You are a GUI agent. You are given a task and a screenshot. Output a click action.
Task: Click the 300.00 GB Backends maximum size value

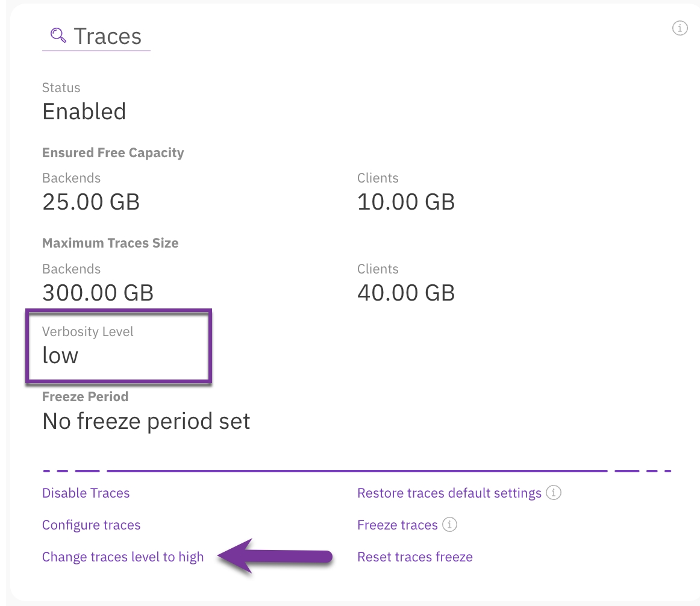pos(98,293)
